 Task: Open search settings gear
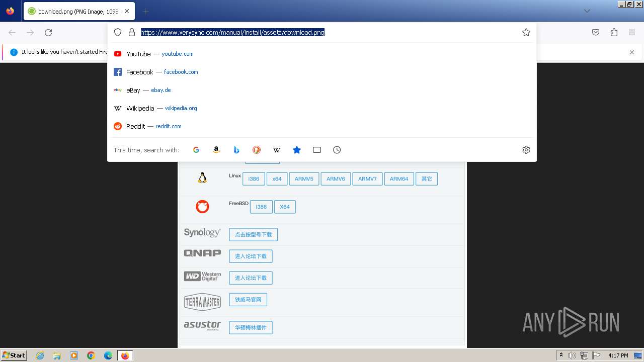pos(526,150)
